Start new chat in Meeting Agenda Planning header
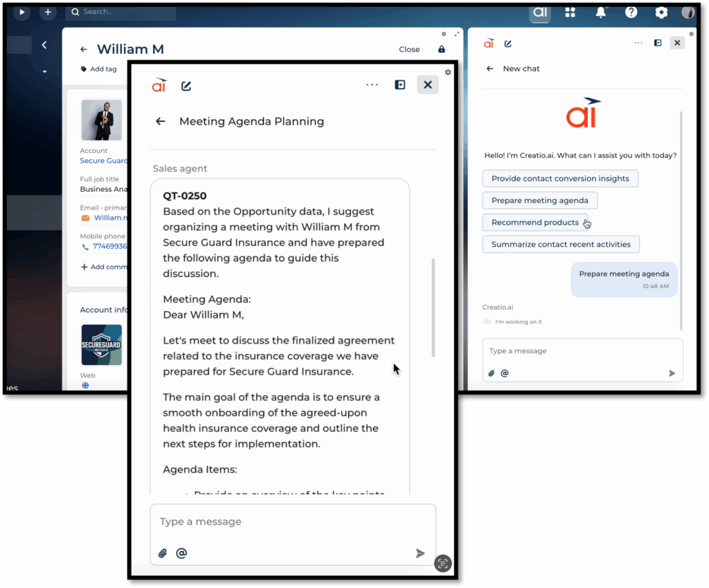Viewport: 709px width, 588px height. pyautogui.click(x=186, y=86)
